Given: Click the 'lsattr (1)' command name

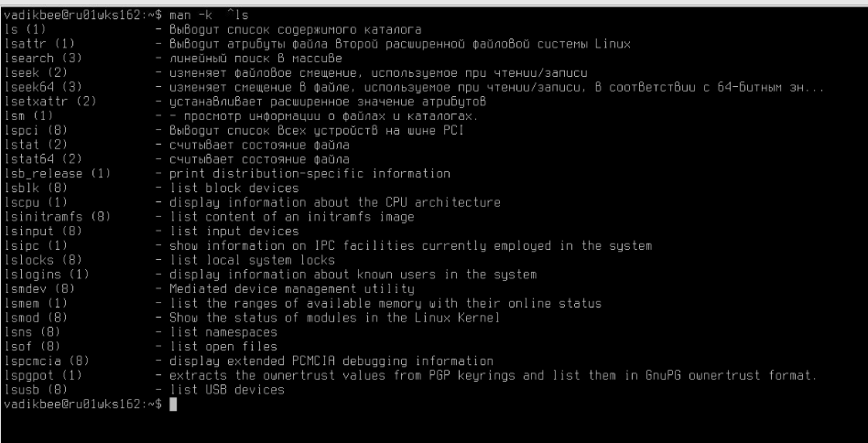Looking at the screenshot, I should pos(39,44).
